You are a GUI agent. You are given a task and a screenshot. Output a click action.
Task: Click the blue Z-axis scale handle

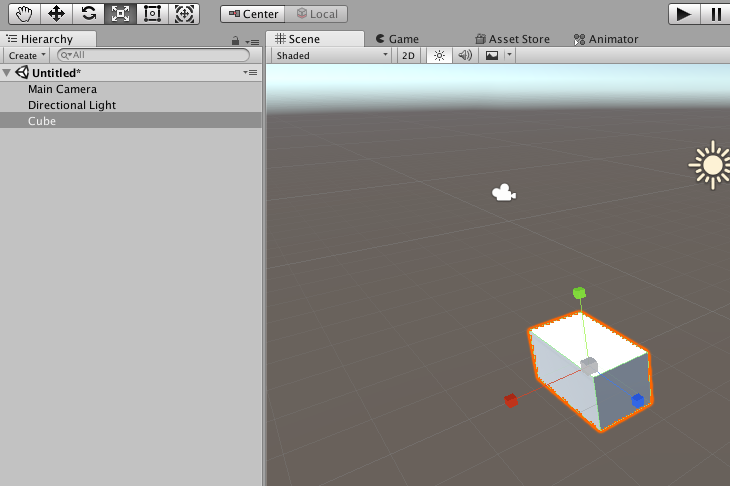point(637,400)
